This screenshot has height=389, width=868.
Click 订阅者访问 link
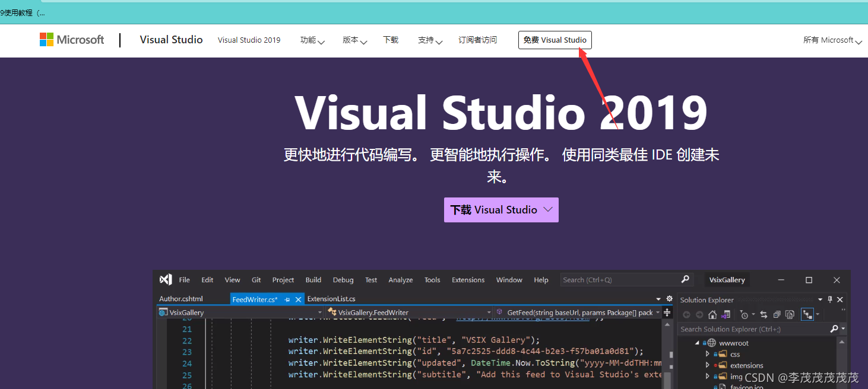point(477,40)
